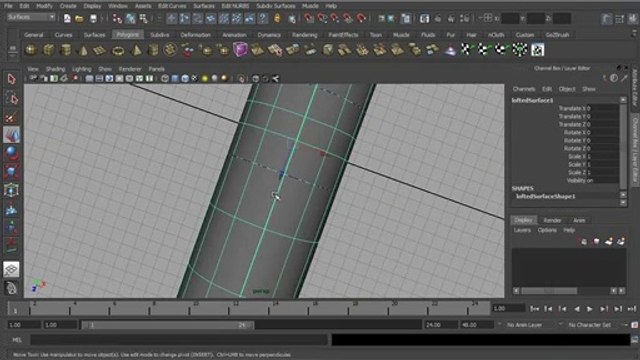Toggle select by component type mode
Image resolution: width=640 pixels, height=360 pixels.
[x=144, y=18]
